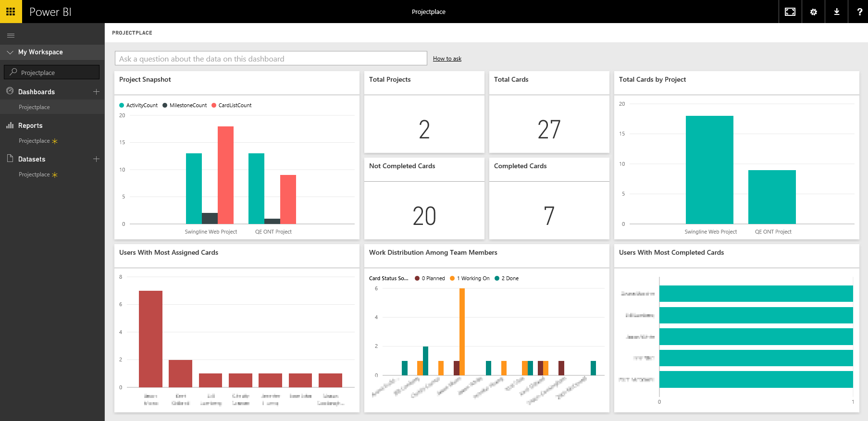This screenshot has height=421, width=868.
Task: Click the Dashboards gauge icon
Action: click(x=10, y=91)
